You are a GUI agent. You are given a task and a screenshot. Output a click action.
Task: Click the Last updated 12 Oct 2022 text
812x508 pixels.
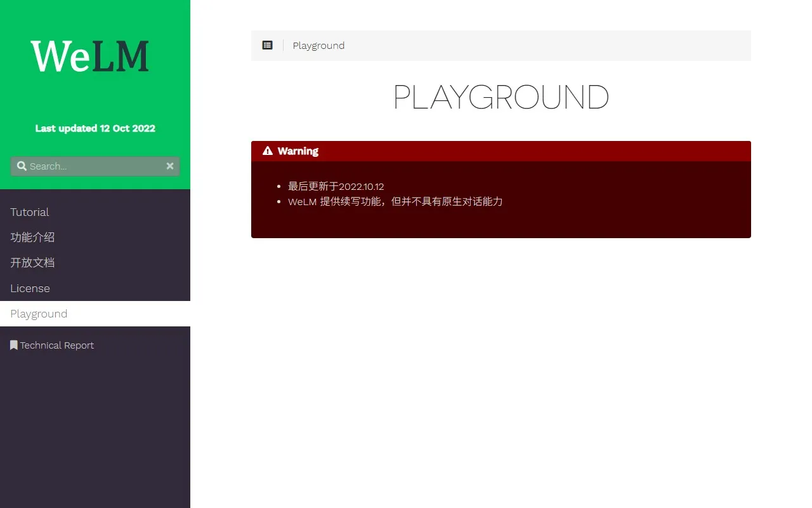click(x=95, y=128)
